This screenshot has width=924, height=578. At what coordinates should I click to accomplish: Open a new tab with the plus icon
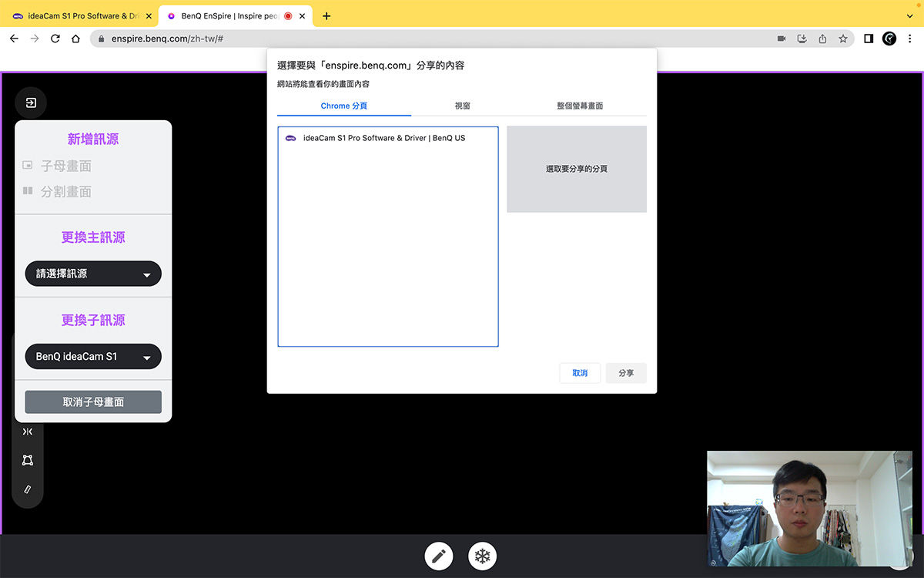tap(326, 15)
